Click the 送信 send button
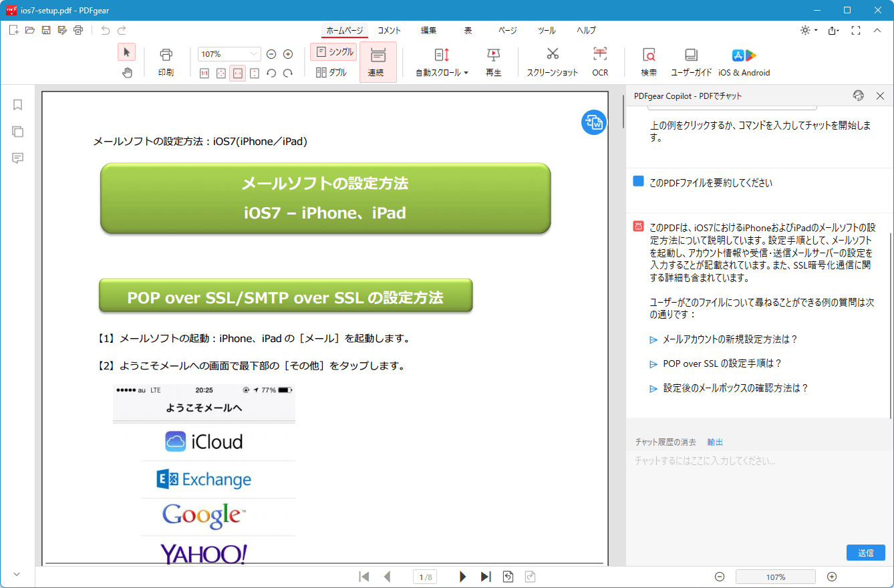The height and width of the screenshot is (588, 894). 866,553
